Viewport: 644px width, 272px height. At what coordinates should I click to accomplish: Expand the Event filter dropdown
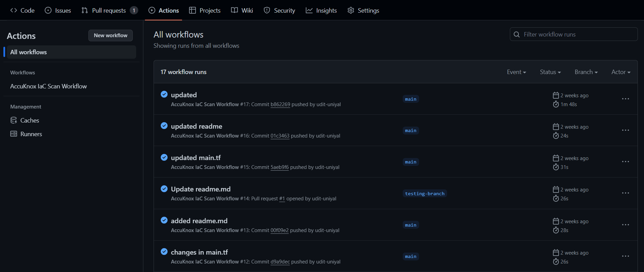pos(516,72)
